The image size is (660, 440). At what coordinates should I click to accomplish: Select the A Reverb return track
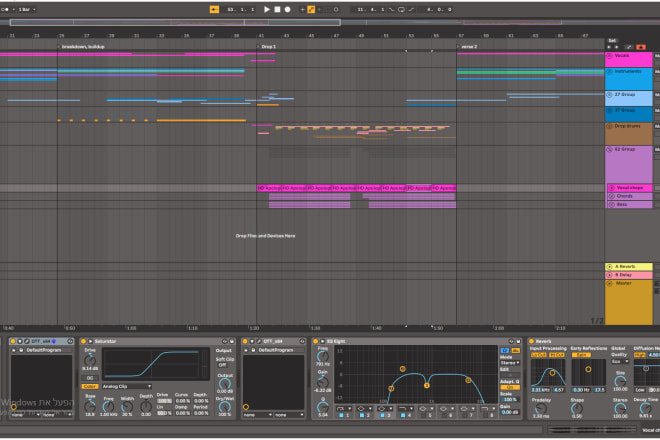click(x=629, y=267)
